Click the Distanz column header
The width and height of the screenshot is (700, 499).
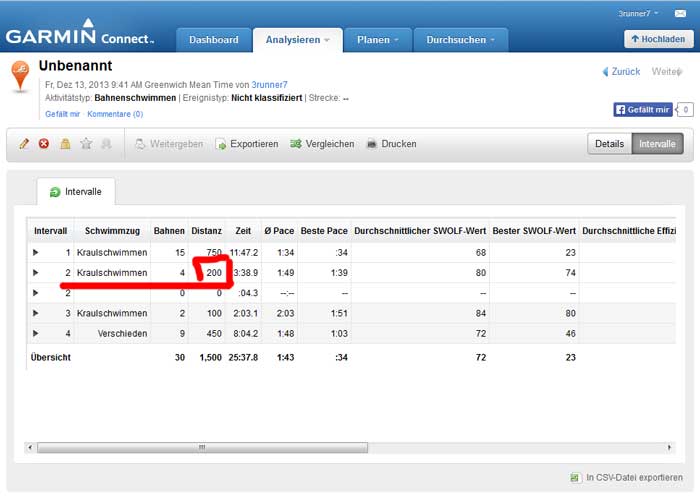(x=206, y=231)
